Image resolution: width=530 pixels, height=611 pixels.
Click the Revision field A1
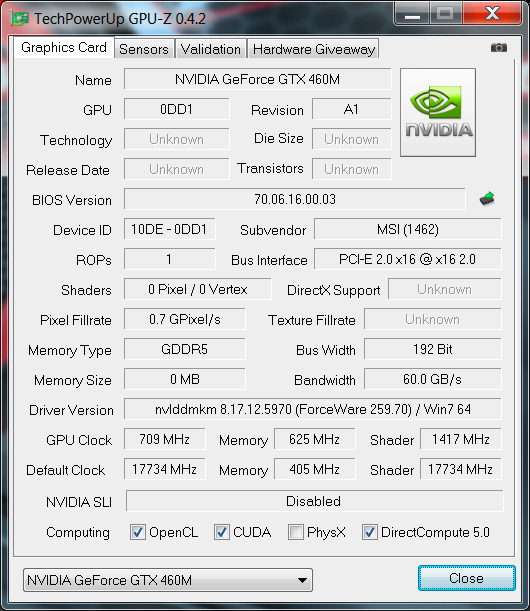[352, 109]
